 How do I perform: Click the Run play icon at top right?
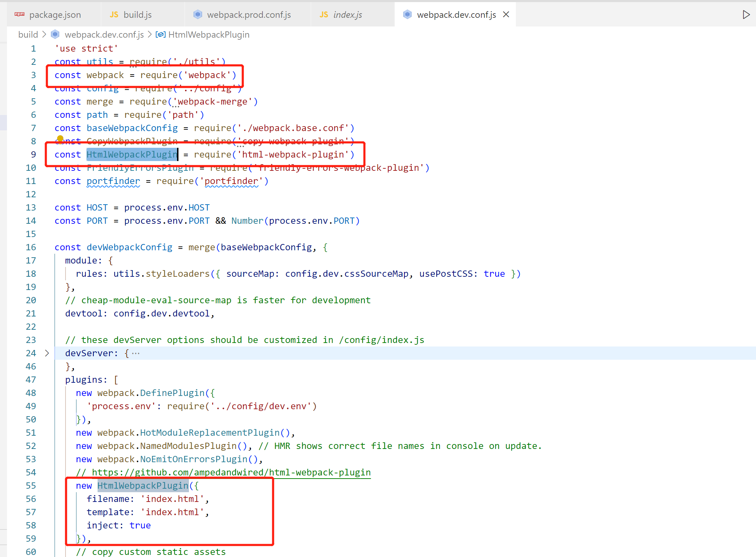(746, 15)
